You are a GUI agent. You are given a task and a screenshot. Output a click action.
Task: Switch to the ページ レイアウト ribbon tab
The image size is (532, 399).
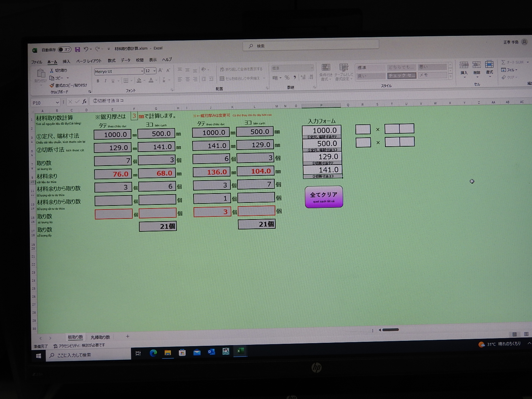pos(89,61)
